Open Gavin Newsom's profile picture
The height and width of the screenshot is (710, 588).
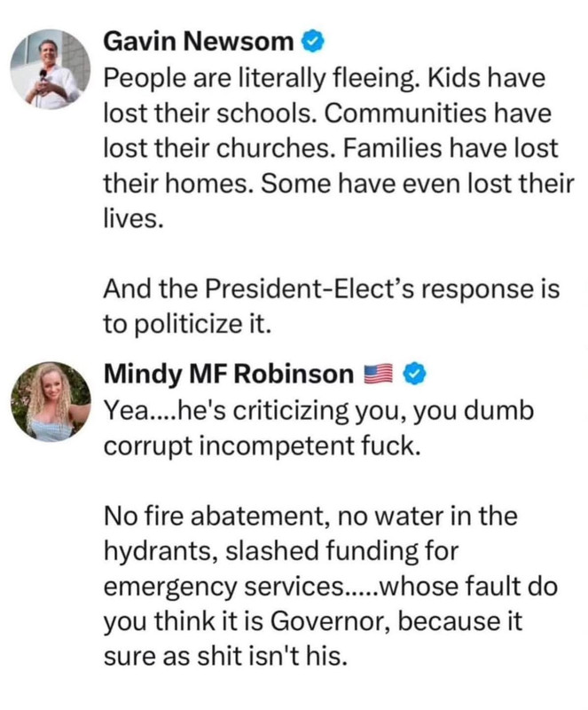point(51,69)
